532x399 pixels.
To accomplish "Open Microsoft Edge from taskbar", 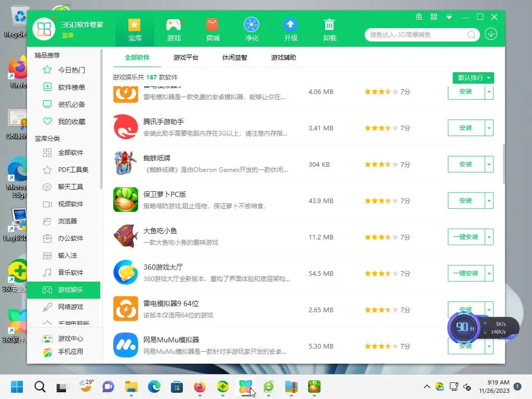I will point(154,387).
